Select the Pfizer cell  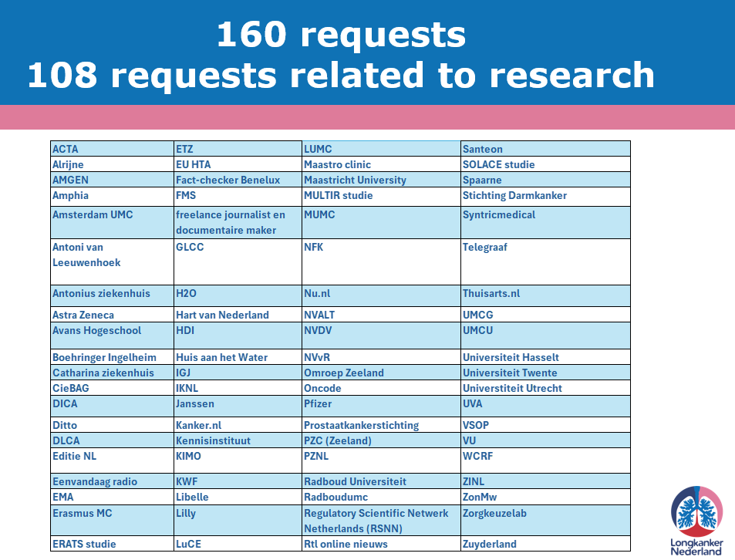tap(381, 407)
